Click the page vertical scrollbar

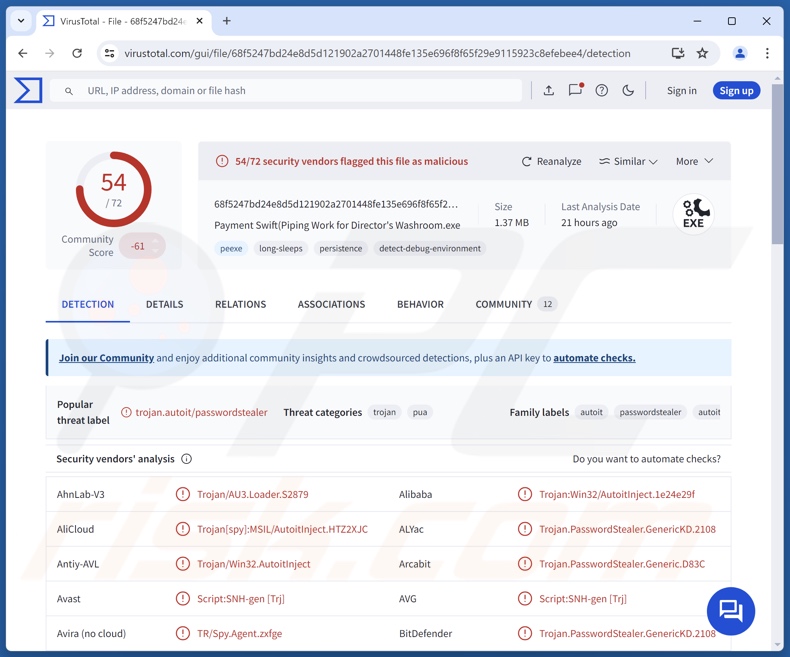click(777, 166)
